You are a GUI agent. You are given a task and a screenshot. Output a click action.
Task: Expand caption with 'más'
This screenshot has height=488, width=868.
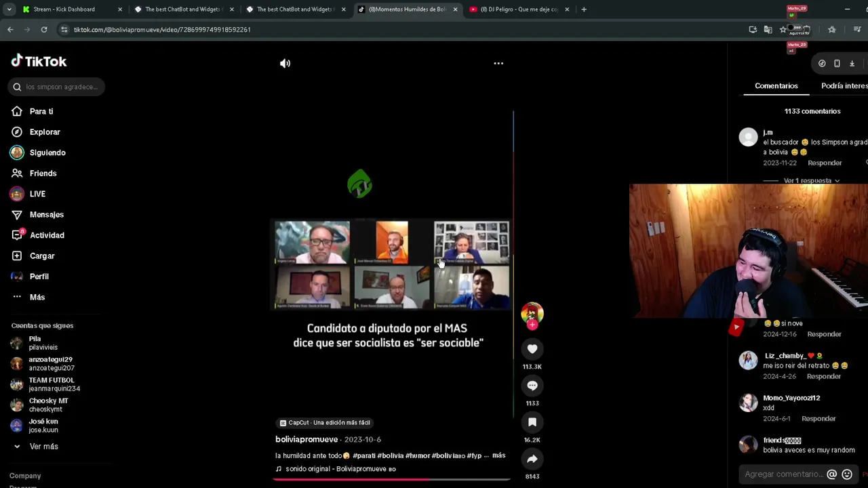pos(498,455)
